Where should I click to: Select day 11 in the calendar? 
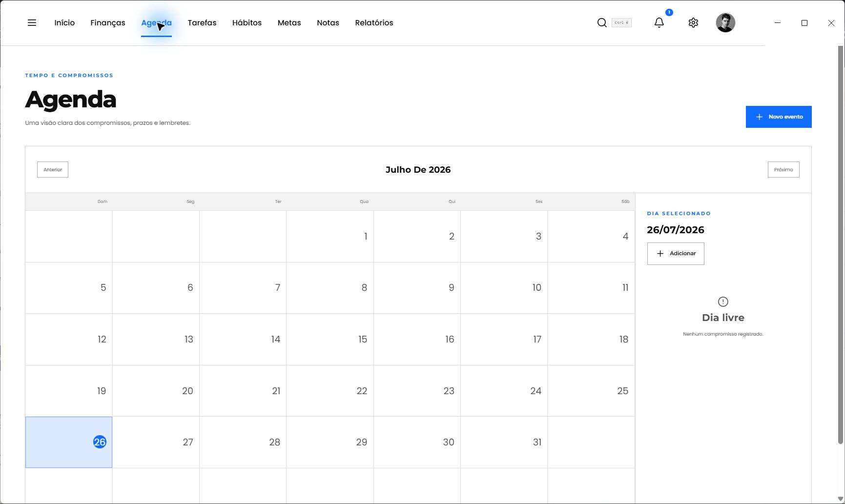[591, 288]
